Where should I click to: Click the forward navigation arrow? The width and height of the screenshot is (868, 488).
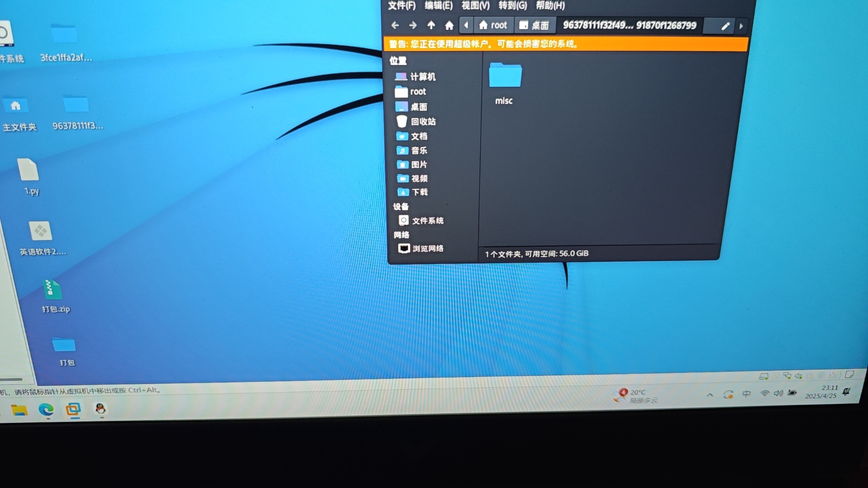413,25
